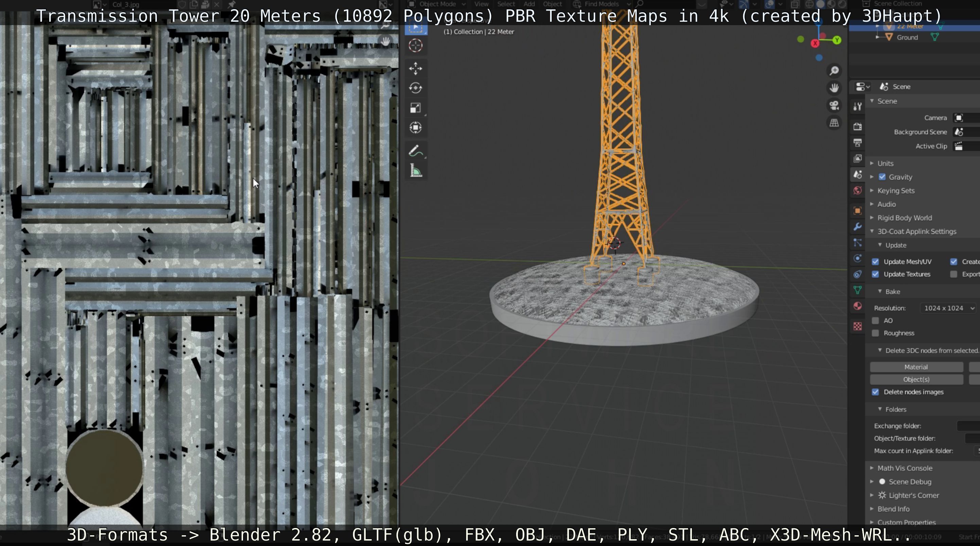Viewport: 980px width, 546px height.
Task: Select the Rotate tool
Action: (416, 88)
